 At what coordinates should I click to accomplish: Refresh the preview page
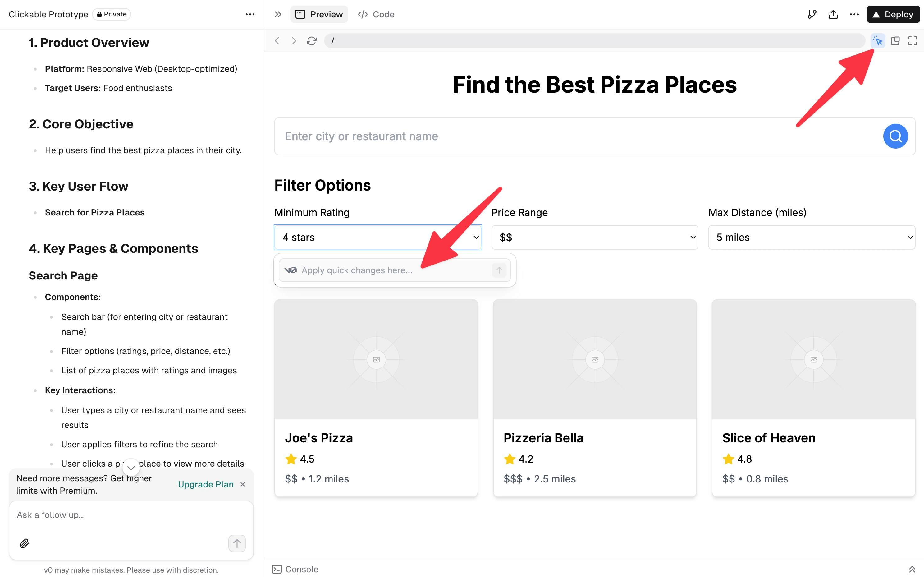pyautogui.click(x=312, y=41)
